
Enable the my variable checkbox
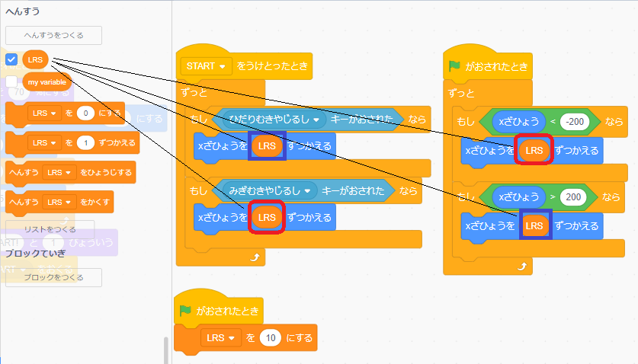[11, 81]
